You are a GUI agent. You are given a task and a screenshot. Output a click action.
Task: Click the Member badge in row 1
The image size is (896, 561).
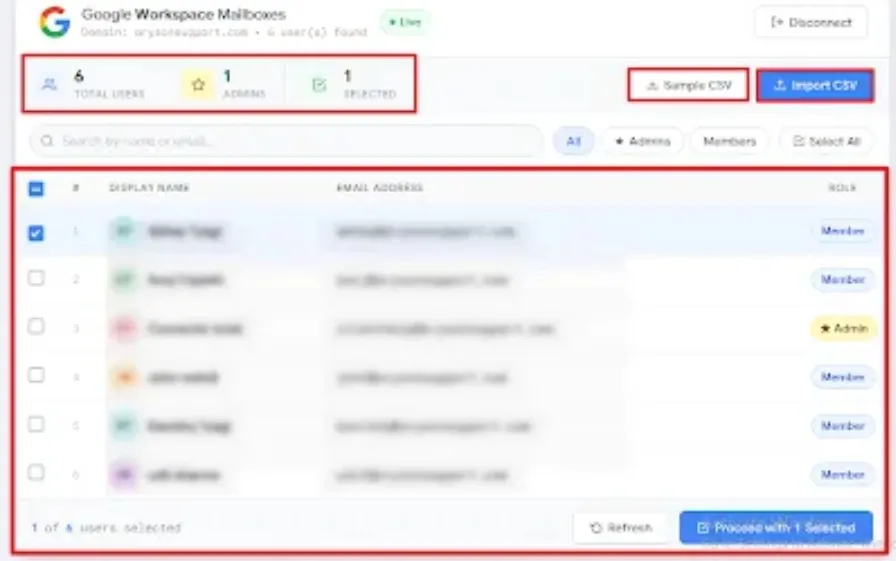pyautogui.click(x=843, y=231)
